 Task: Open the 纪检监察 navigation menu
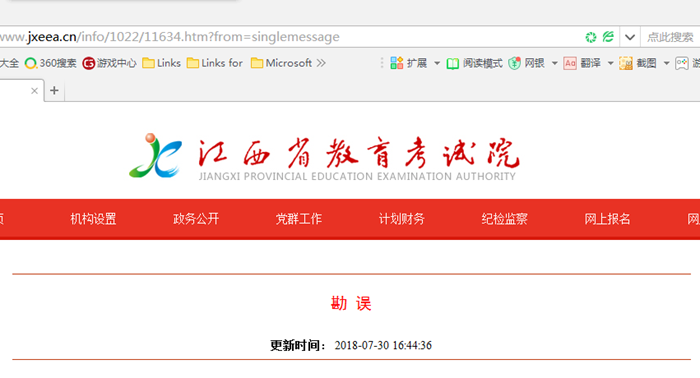pyautogui.click(x=504, y=219)
